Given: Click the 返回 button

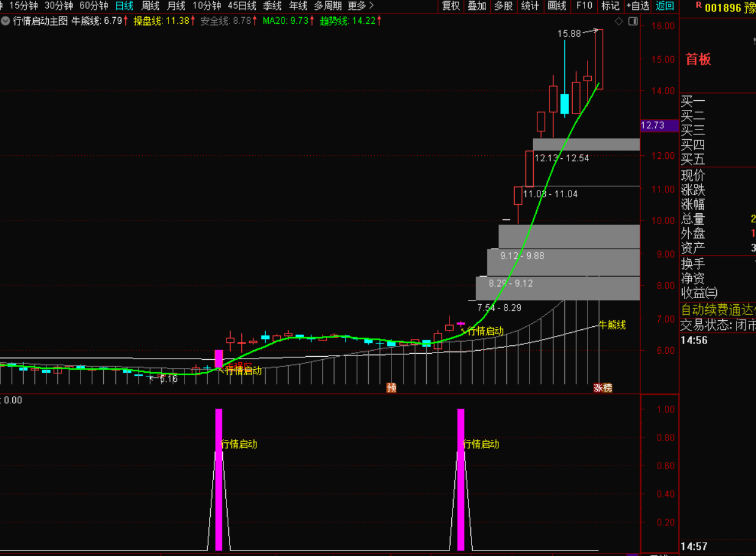Looking at the screenshot, I should [x=665, y=6].
